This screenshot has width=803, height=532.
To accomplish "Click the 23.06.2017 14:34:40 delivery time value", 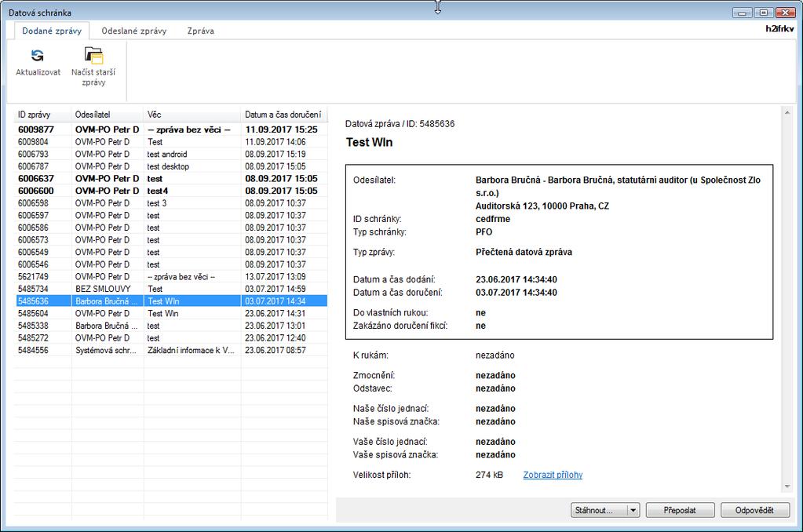I will point(516,279).
